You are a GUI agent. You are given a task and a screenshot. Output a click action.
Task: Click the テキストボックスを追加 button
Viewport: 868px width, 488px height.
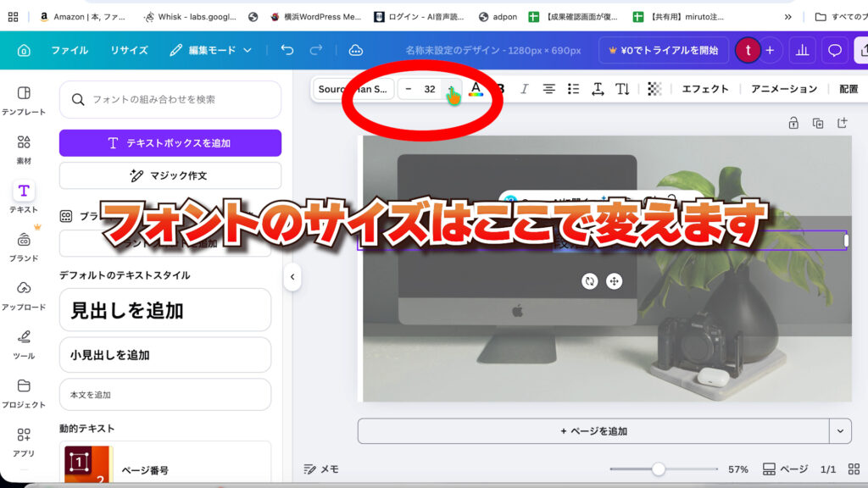coord(170,143)
